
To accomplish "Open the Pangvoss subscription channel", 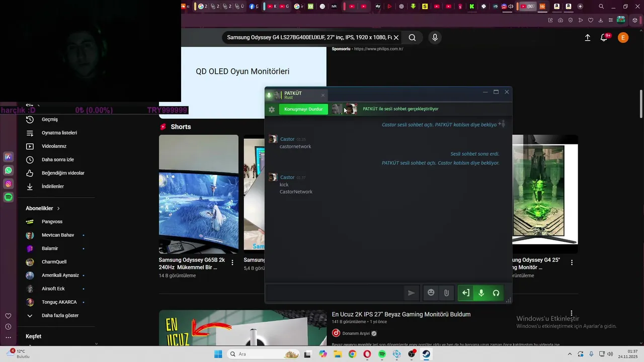I will [x=52, y=222].
